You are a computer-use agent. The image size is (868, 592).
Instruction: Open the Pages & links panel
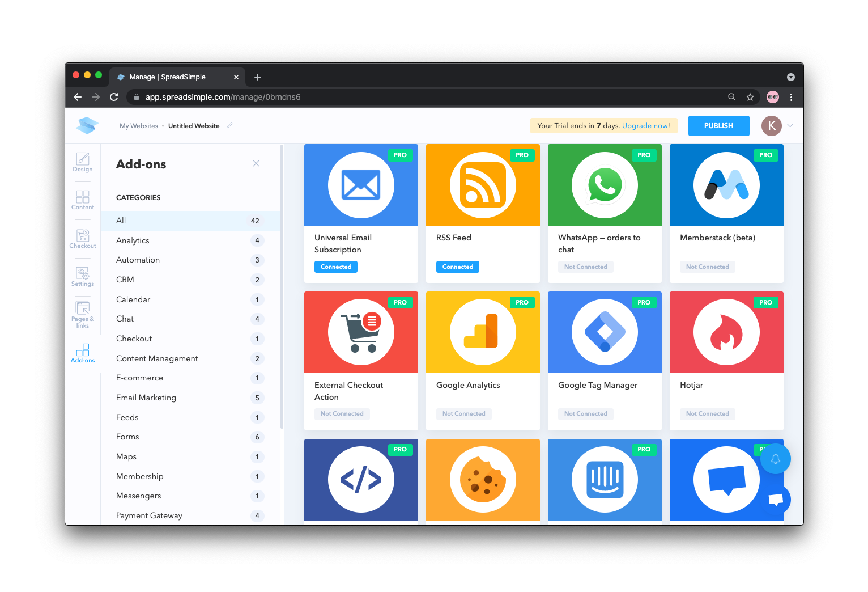click(x=83, y=315)
